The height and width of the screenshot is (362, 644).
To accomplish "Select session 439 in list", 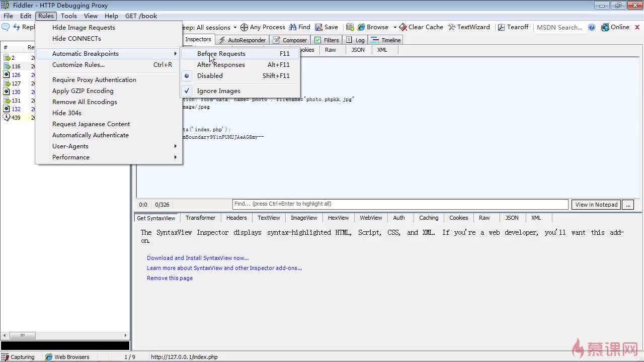I will pos(18,118).
